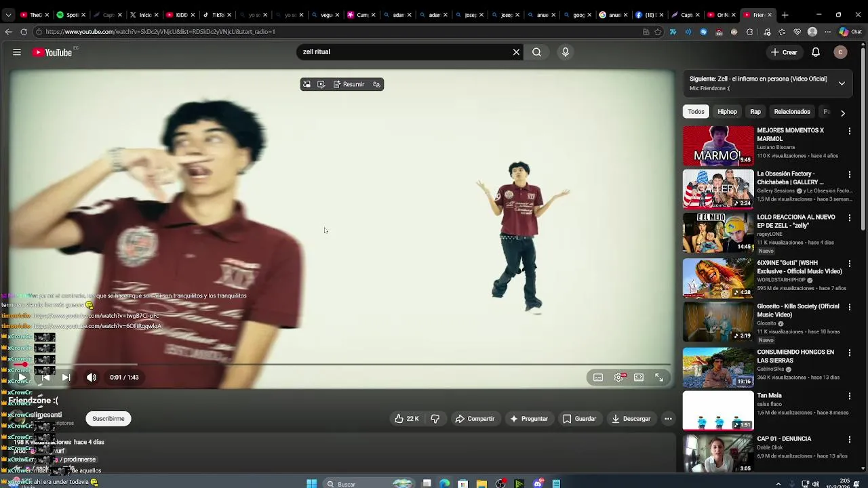Viewport: 868px width, 488px height.
Task: Open options for MEJORES MOMENTOS X MARMOL
Action: [x=850, y=131]
